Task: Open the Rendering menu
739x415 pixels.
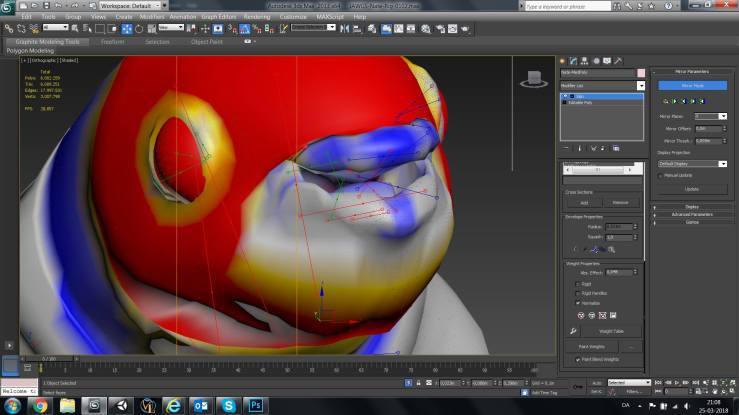Action: pos(257,16)
